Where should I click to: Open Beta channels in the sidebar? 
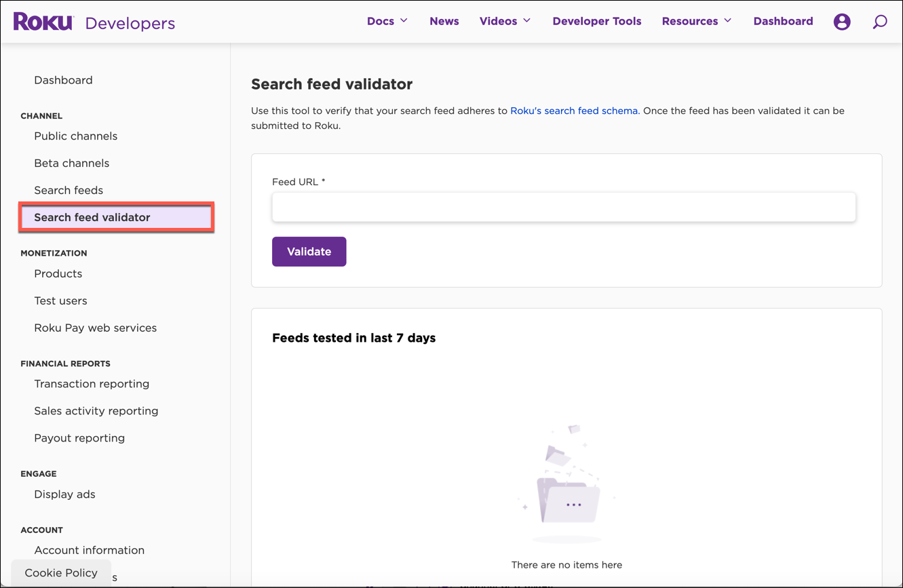click(71, 163)
